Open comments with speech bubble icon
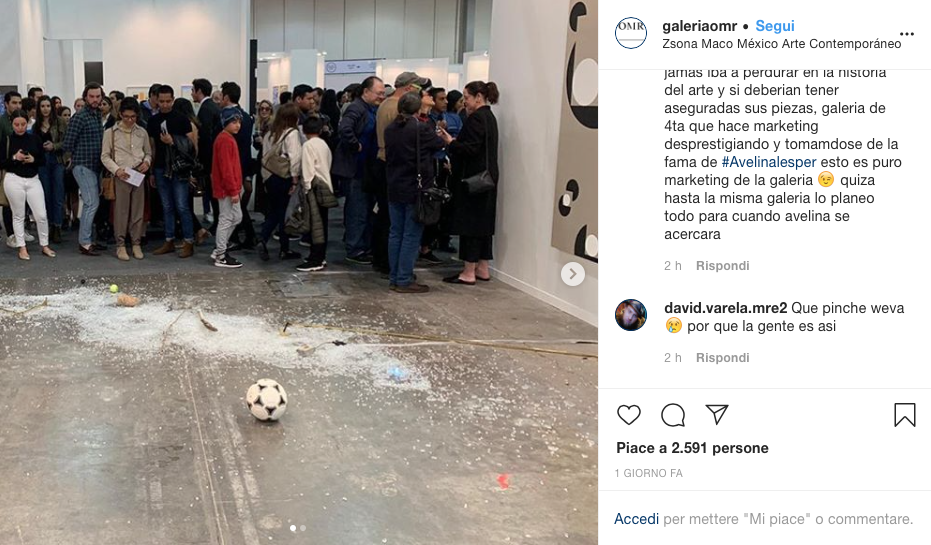 point(673,414)
